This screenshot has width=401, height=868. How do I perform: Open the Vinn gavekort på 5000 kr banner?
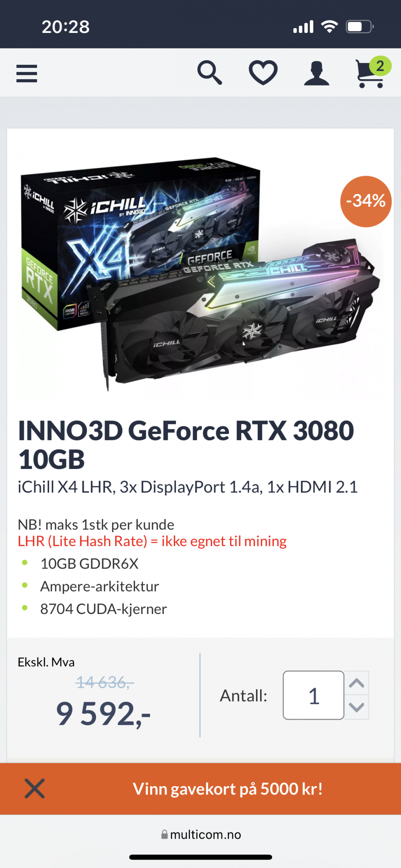click(228, 789)
